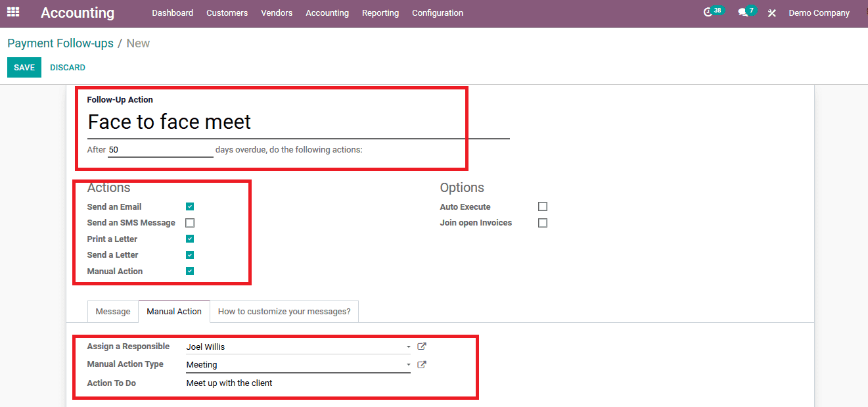The height and width of the screenshot is (407, 868).
Task: Click the SAVE button
Action: click(x=24, y=68)
